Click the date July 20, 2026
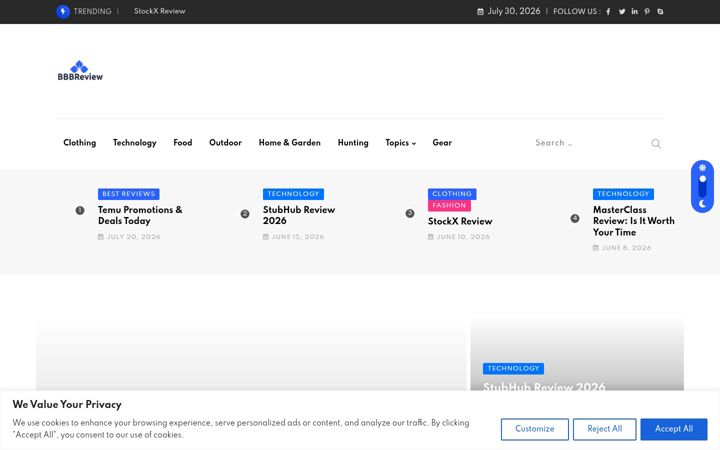 pyautogui.click(x=133, y=237)
